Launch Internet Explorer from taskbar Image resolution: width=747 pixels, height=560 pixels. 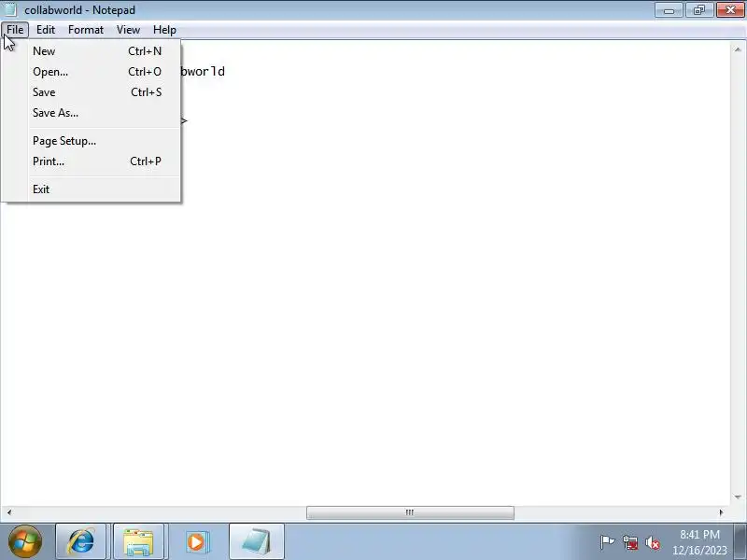tap(81, 541)
